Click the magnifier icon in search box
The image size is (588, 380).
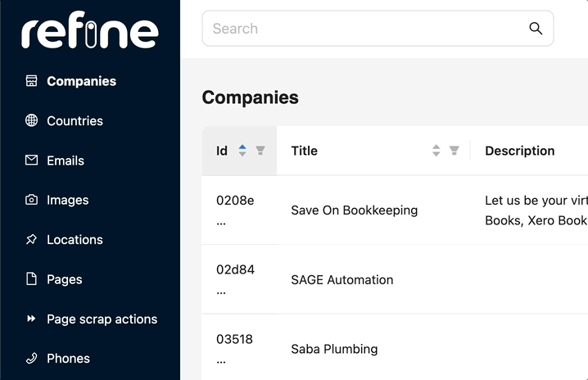[x=536, y=29]
